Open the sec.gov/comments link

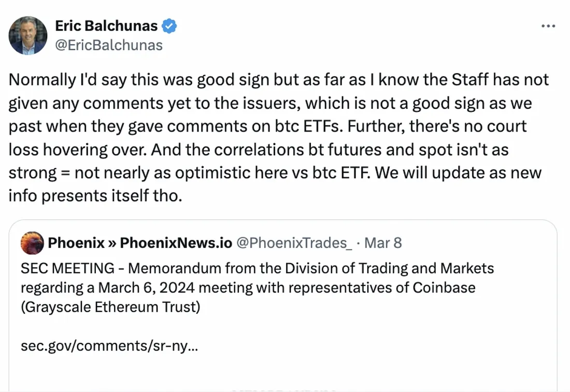[109, 345]
